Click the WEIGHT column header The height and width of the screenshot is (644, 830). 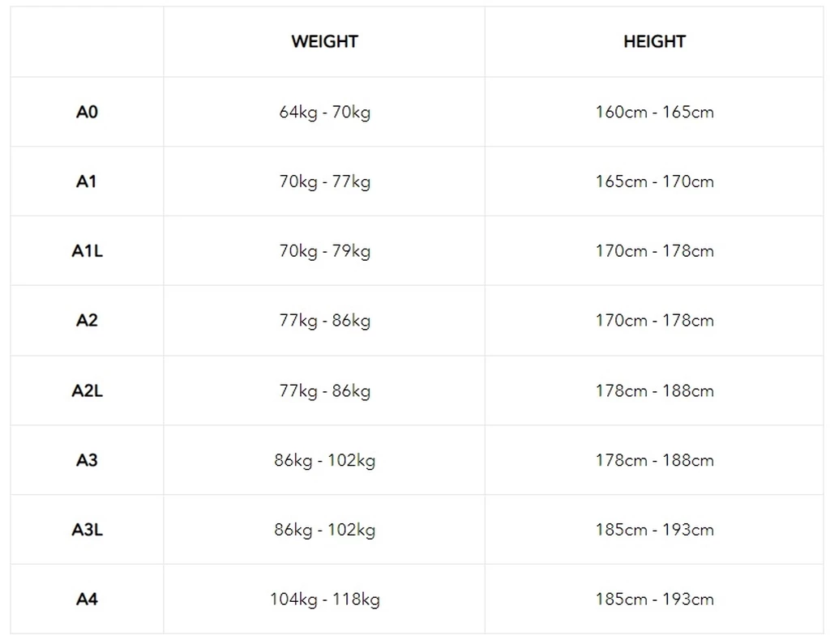pos(324,42)
